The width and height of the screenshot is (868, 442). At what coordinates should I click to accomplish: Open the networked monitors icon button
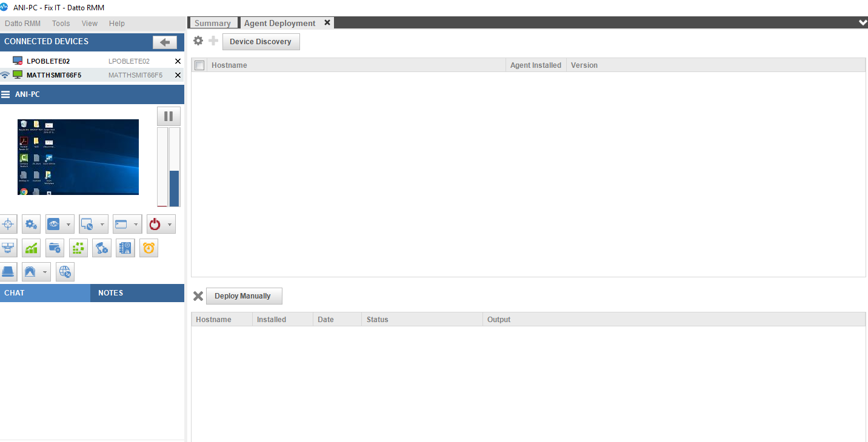[x=8, y=248]
